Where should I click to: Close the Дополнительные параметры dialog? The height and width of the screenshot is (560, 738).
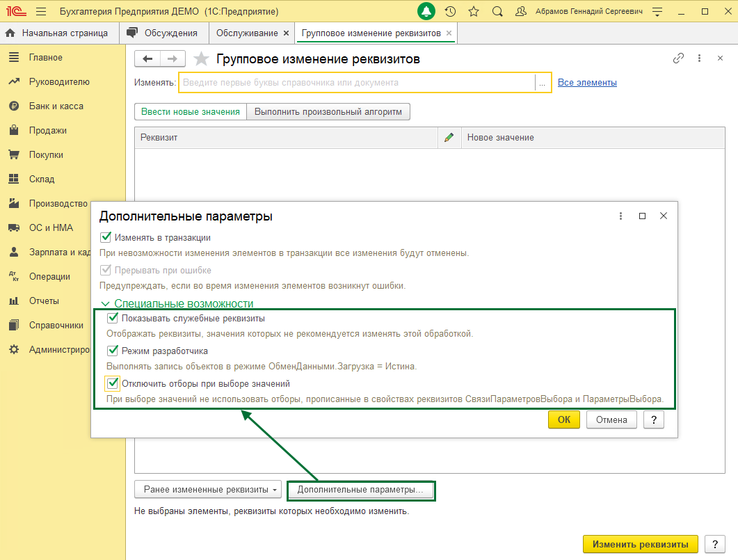664,216
